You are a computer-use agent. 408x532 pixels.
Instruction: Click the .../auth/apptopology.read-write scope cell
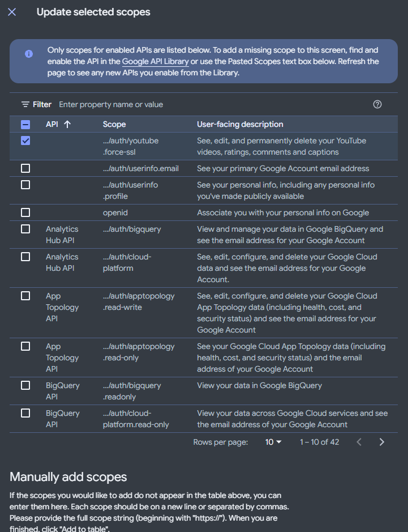139,301
